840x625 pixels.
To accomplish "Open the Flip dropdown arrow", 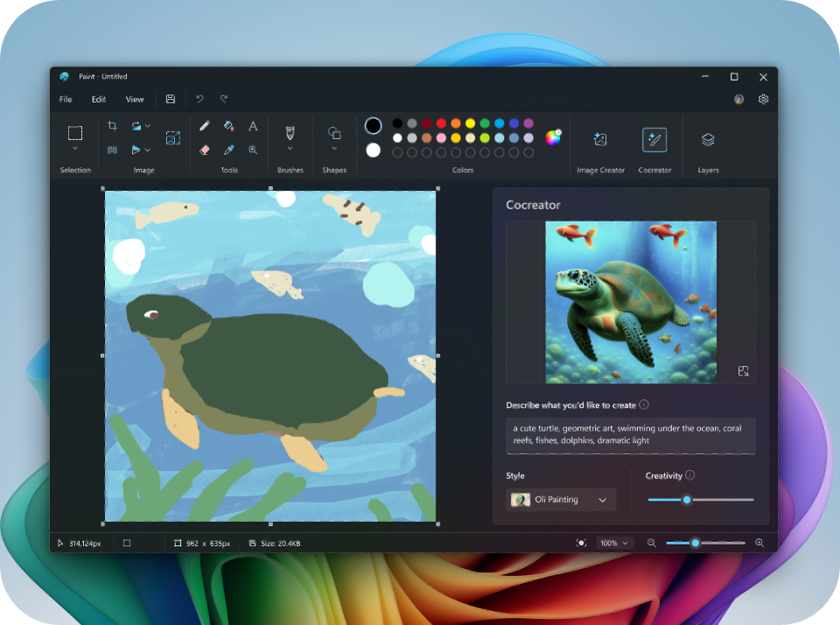I will click(148, 150).
